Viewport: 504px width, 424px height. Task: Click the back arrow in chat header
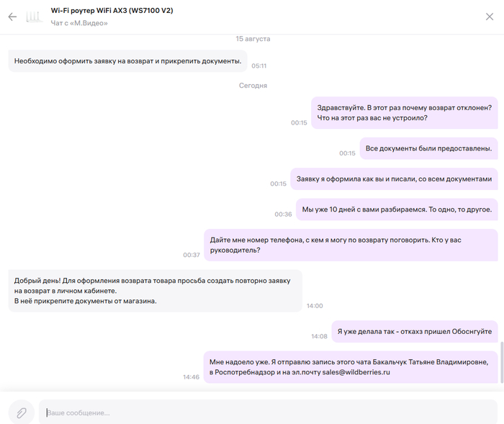[12, 17]
